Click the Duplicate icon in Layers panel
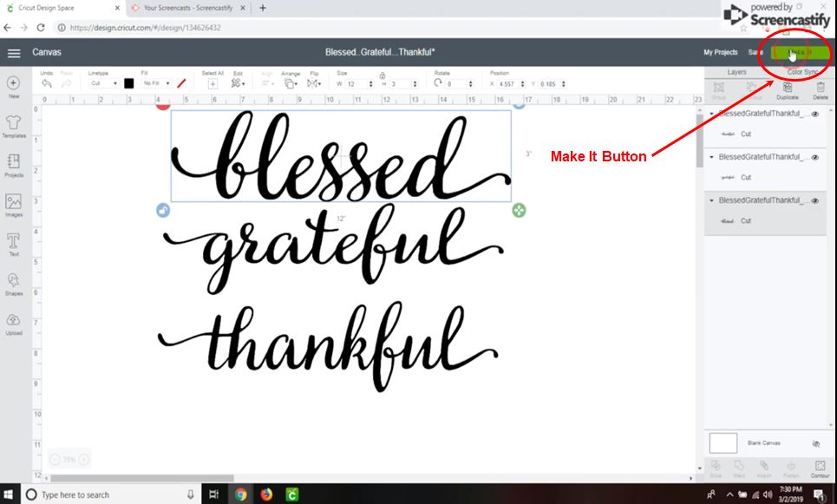The image size is (837, 504). pyautogui.click(x=787, y=87)
